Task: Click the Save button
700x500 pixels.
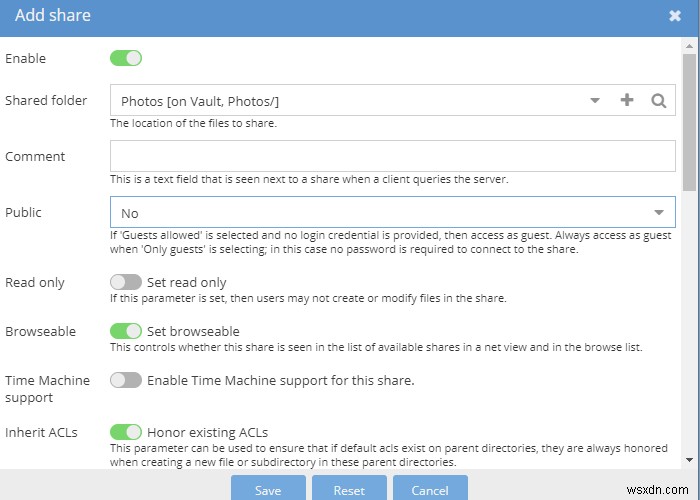Action: coord(268,490)
